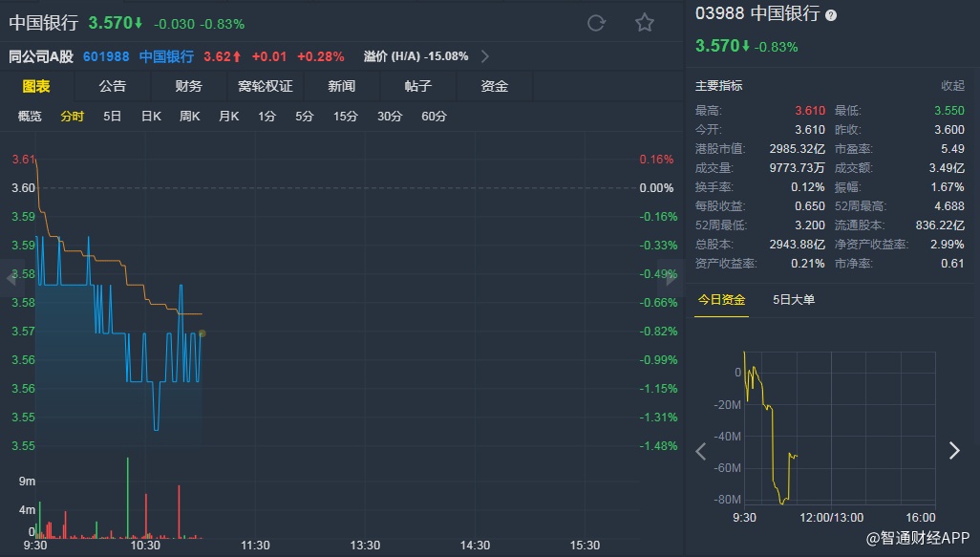Go to next fund flow chart

point(953,451)
